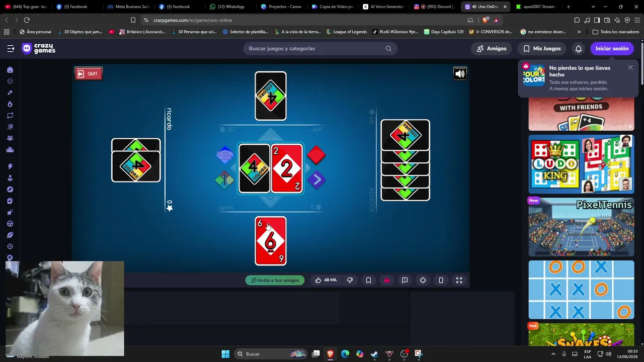
Task: Open the CrazyGames hamburger menu
Action: pyautogui.click(x=11, y=48)
